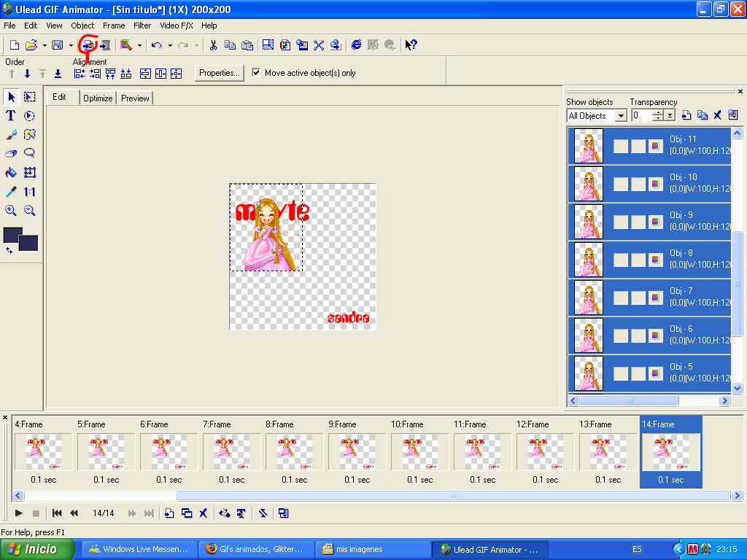Open Inicio start button

pos(37,550)
